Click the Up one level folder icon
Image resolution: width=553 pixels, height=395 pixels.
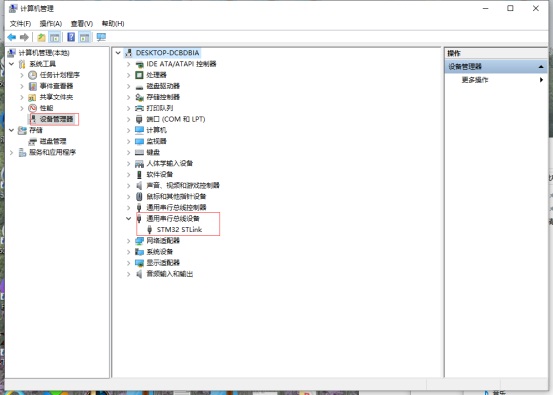point(42,37)
